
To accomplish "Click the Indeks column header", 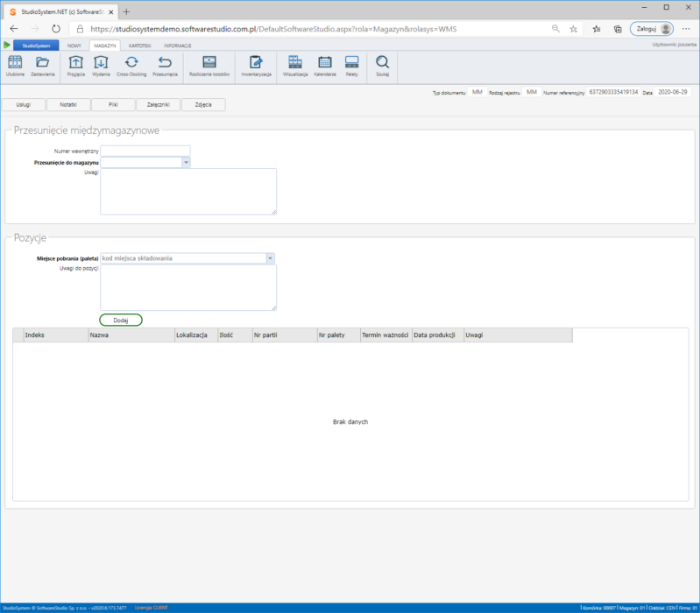I will tap(56, 335).
